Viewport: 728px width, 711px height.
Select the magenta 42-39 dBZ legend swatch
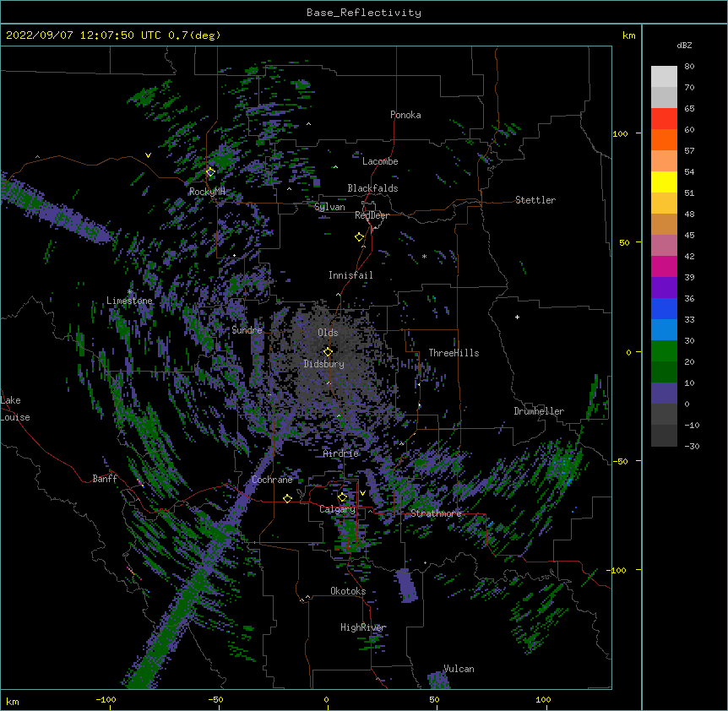coord(664,266)
